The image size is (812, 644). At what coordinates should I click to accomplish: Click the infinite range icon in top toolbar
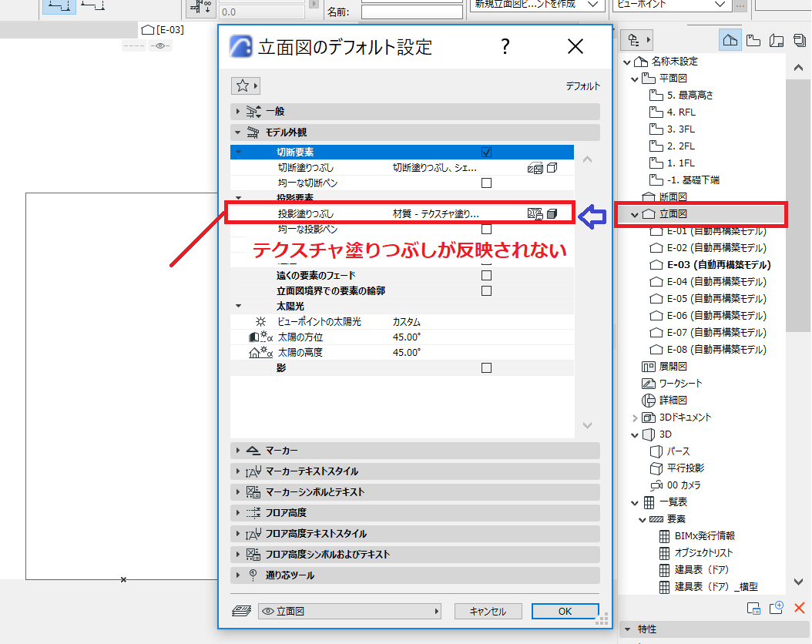(200, 7)
